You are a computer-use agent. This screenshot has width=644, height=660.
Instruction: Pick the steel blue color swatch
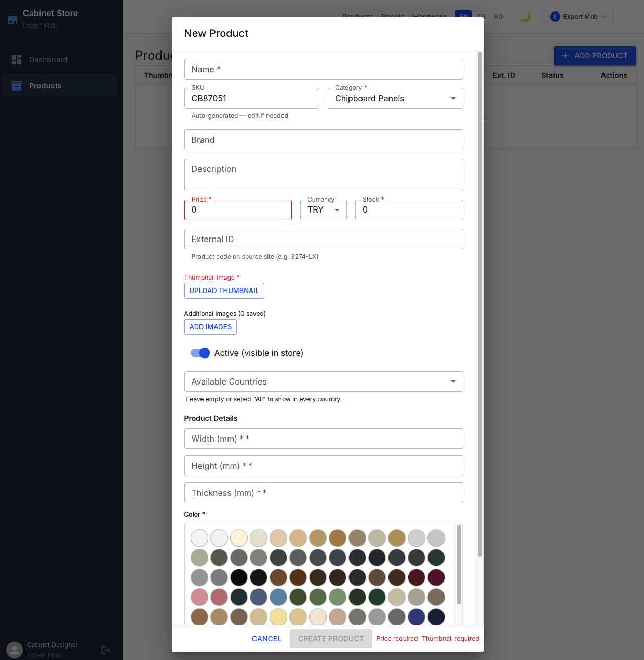[x=278, y=597]
